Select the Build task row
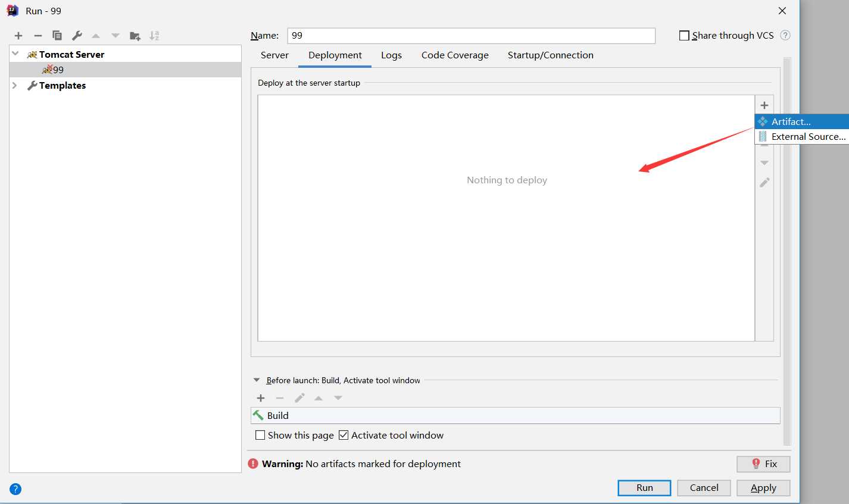Screen dimensions: 849x504 (515, 415)
